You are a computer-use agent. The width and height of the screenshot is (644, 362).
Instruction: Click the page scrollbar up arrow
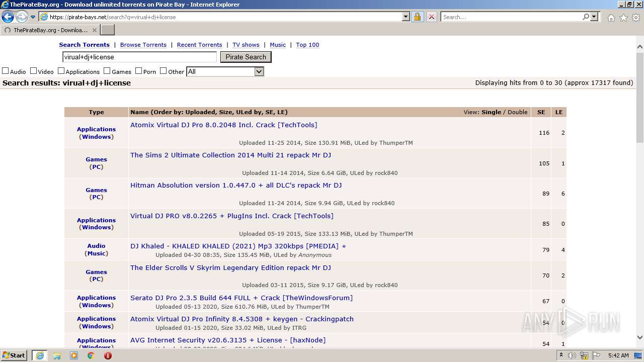[x=639, y=47]
